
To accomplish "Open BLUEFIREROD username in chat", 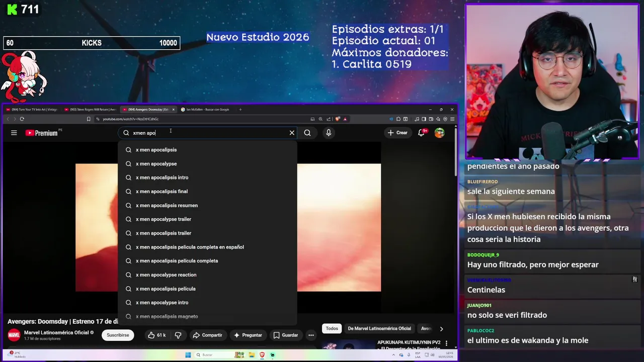I will pyautogui.click(x=482, y=182).
